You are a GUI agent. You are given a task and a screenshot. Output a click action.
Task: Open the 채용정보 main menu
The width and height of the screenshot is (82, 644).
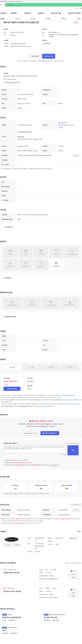click(x=14, y=13)
